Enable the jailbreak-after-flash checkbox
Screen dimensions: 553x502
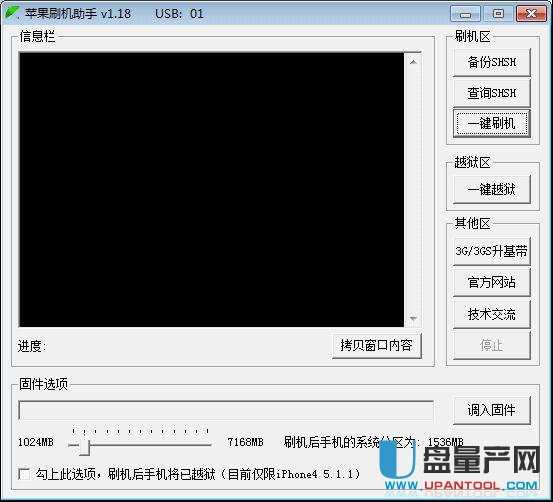(x=24, y=473)
